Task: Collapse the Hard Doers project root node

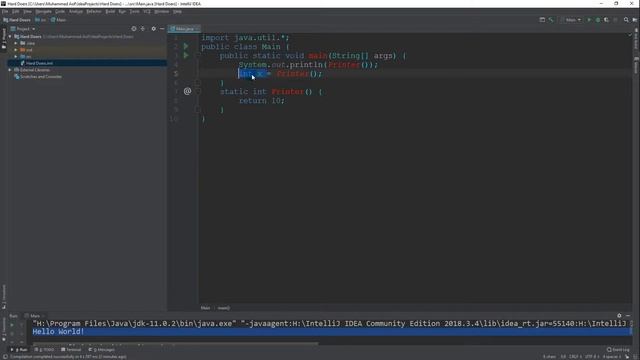Action: pyautogui.click(x=10, y=36)
